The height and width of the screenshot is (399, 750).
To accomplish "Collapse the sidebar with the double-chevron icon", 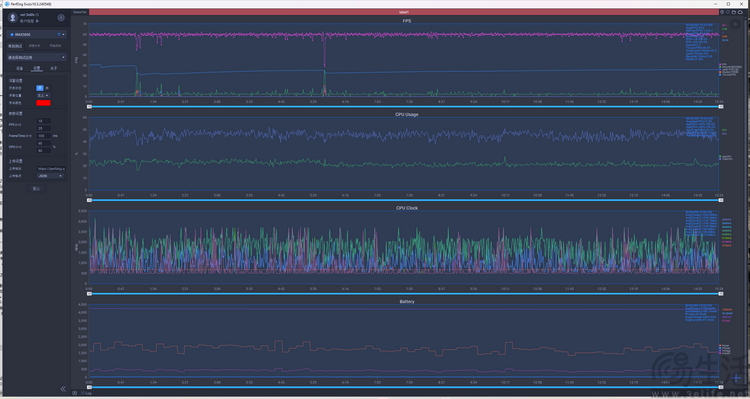I will point(63,389).
